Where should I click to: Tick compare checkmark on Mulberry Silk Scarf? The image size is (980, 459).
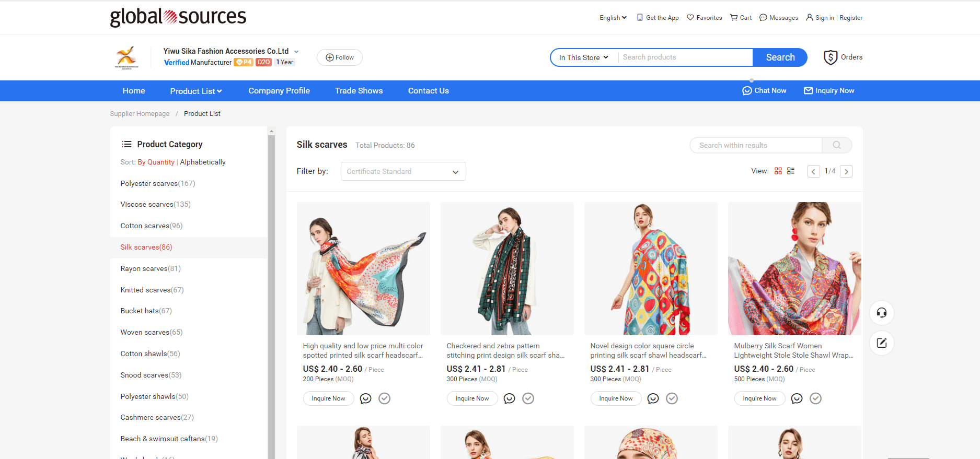click(x=816, y=398)
